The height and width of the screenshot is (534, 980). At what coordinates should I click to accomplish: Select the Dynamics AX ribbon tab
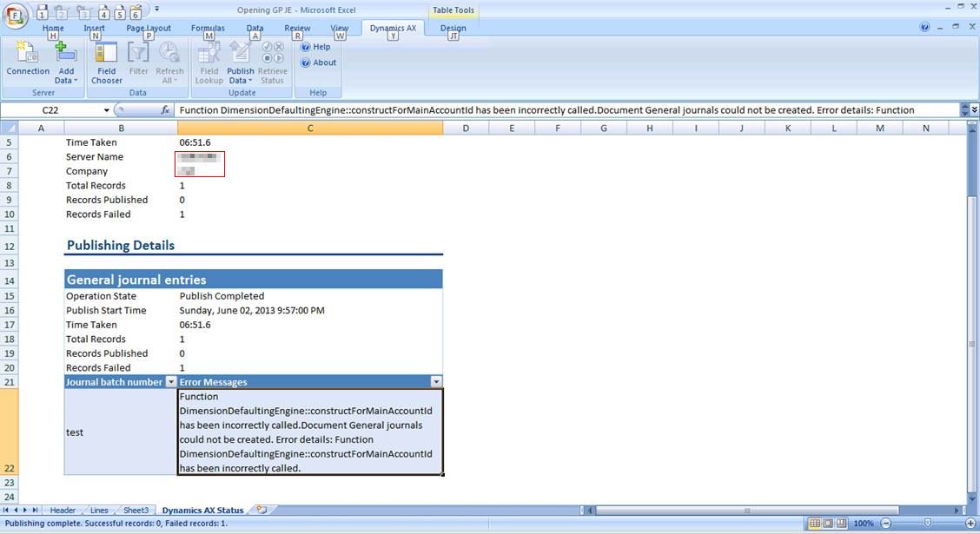[x=393, y=28]
